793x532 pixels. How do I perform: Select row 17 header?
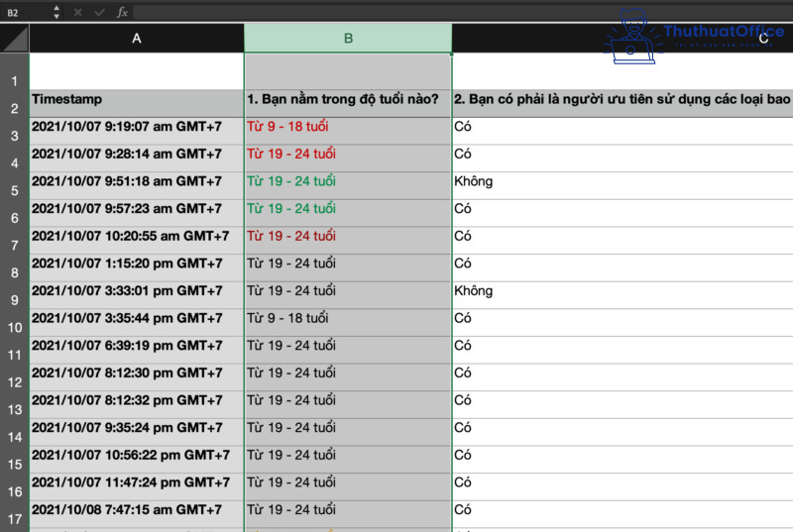(x=15, y=514)
